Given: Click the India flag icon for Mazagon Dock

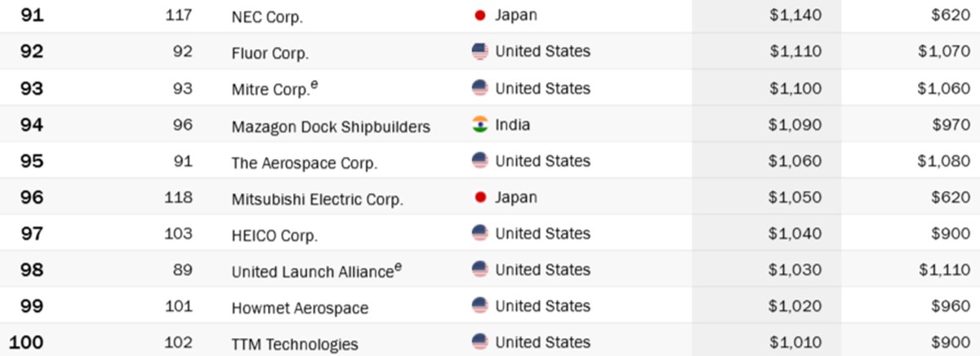Looking at the screenshot, I should [480, 125].
